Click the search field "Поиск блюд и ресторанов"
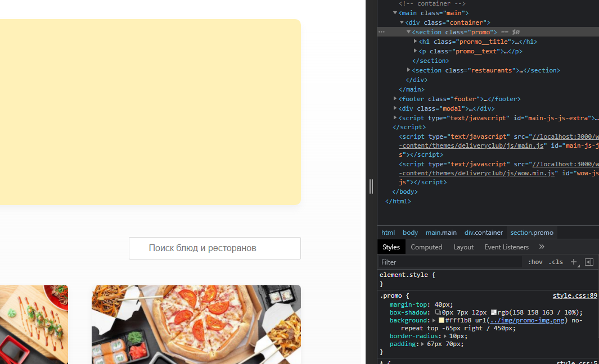Screen dimensions: 599x364 [x=215, y=248]
